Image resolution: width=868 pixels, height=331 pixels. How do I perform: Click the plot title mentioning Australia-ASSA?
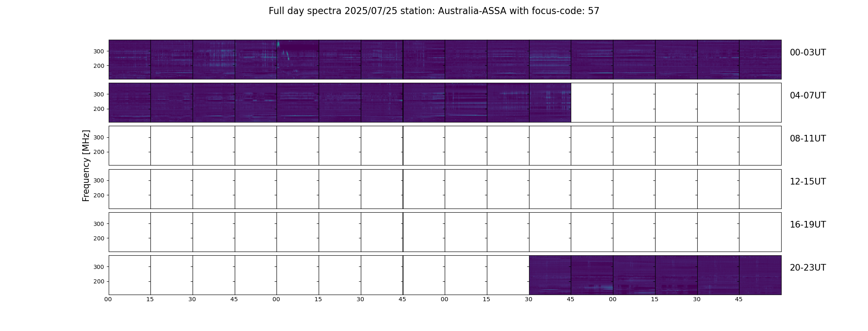434,11
